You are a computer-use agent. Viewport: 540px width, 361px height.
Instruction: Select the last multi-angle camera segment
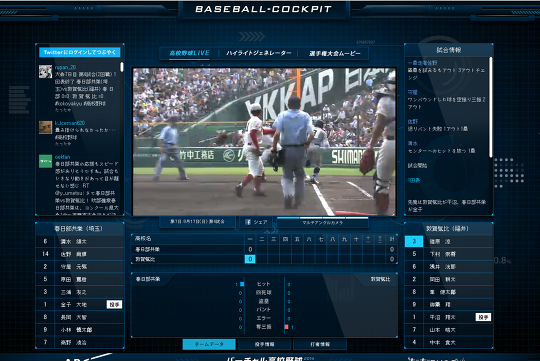(x=357, y=218)
